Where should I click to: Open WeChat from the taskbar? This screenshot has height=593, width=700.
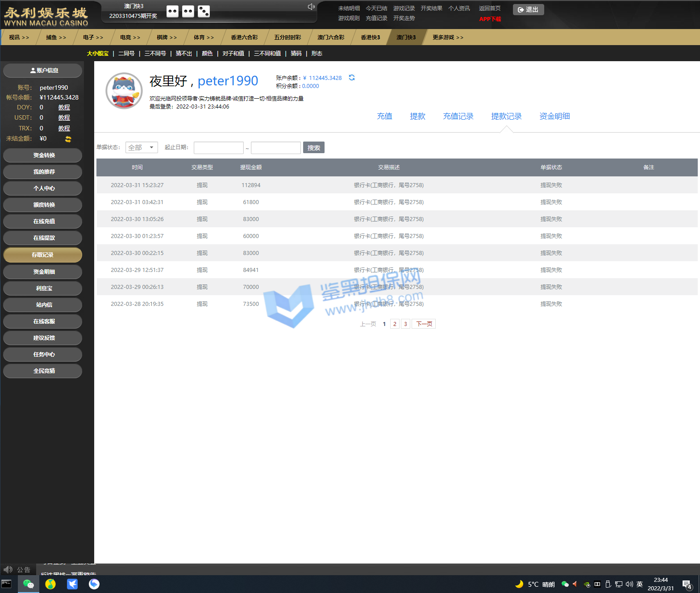click(x=29, y=584)
